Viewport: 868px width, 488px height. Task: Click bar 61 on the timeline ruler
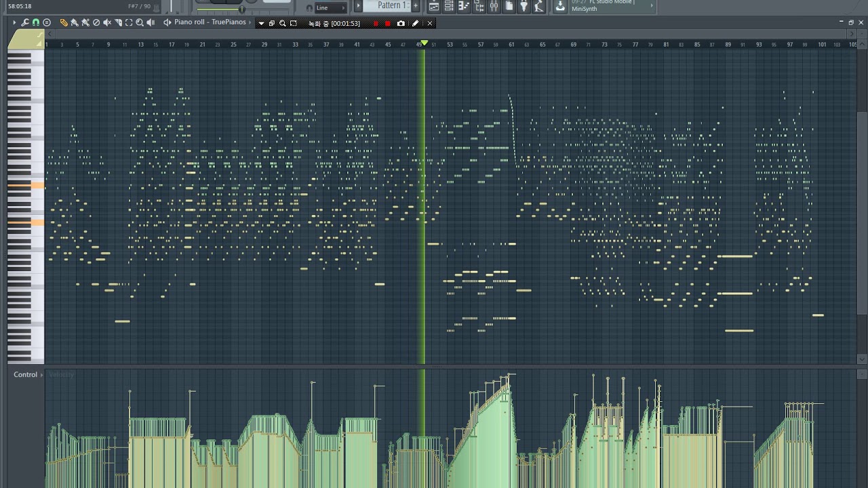511,45
